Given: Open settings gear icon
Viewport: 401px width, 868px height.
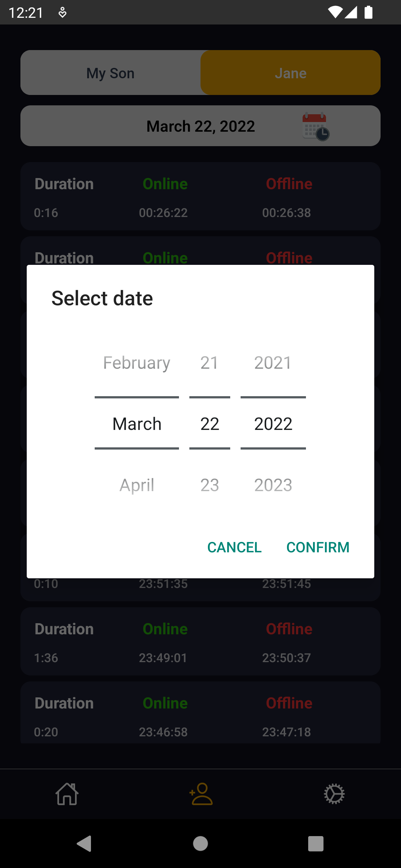Looking at the screenshot, I should point(334,794).
